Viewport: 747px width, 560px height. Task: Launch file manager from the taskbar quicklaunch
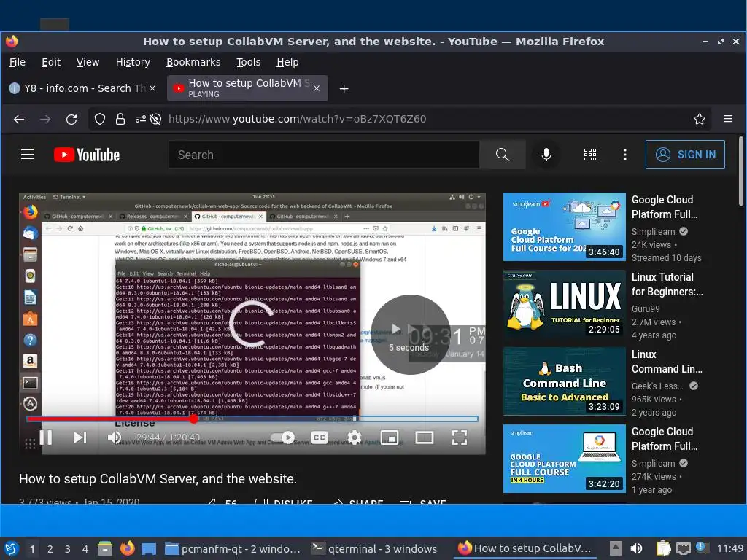(x=105, y=548)
